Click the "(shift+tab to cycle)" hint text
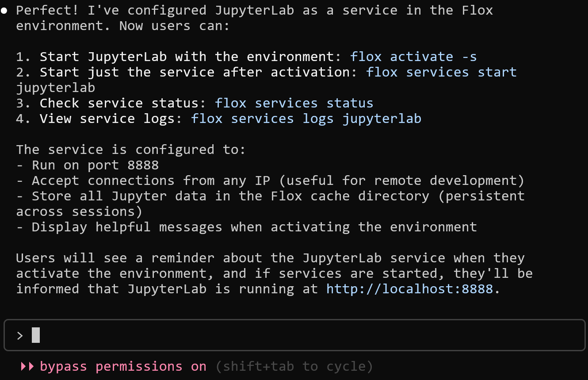Screen dimensions: 588x380 pos(294,367)
